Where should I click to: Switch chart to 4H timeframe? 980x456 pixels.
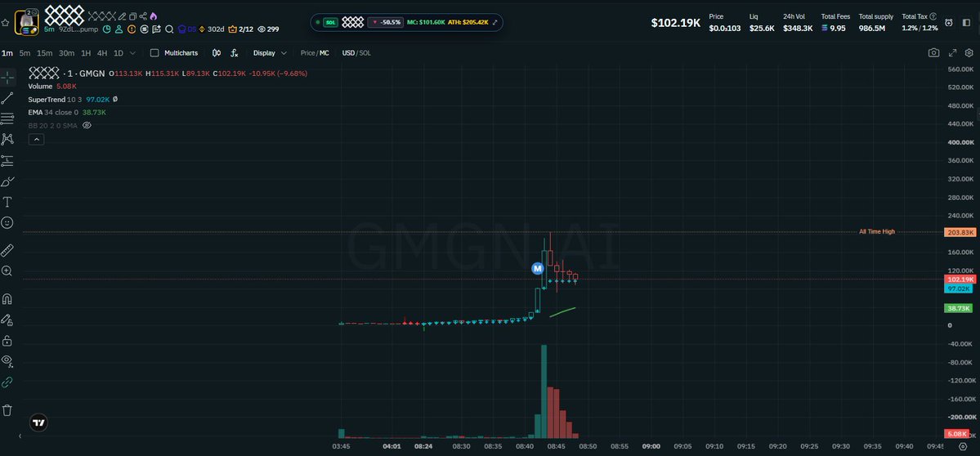click(x=102, y=53)
